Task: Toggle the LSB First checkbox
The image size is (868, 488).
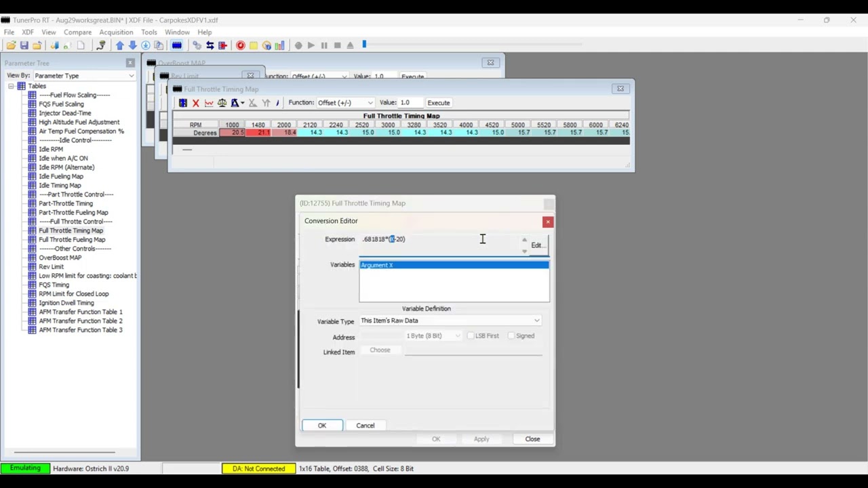Action: (471, 336)
